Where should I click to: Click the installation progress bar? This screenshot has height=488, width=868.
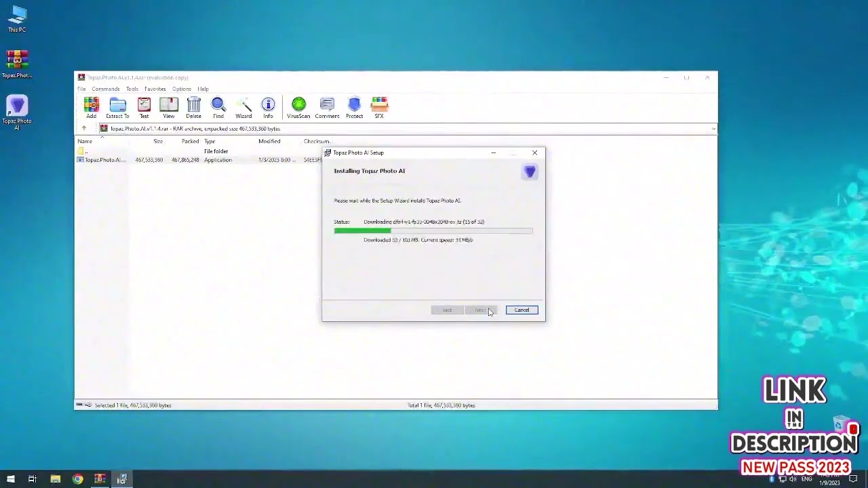click(x=433, y=231)
